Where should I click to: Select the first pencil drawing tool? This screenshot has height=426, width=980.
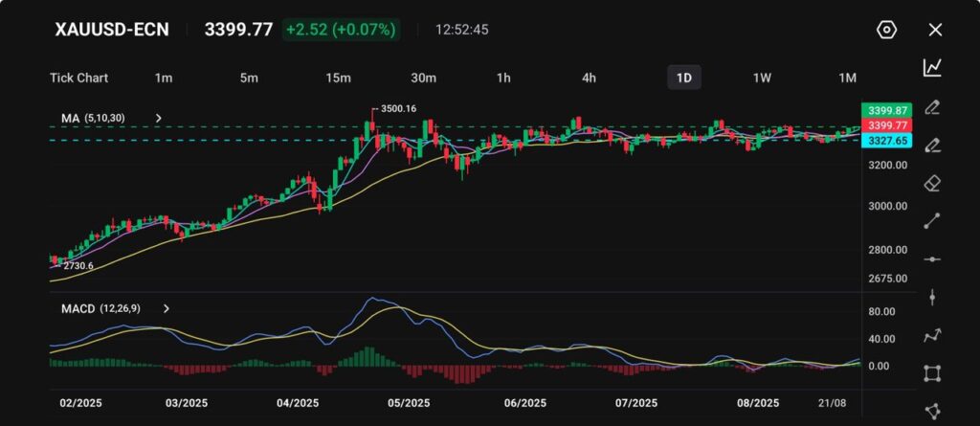point(932,106)
